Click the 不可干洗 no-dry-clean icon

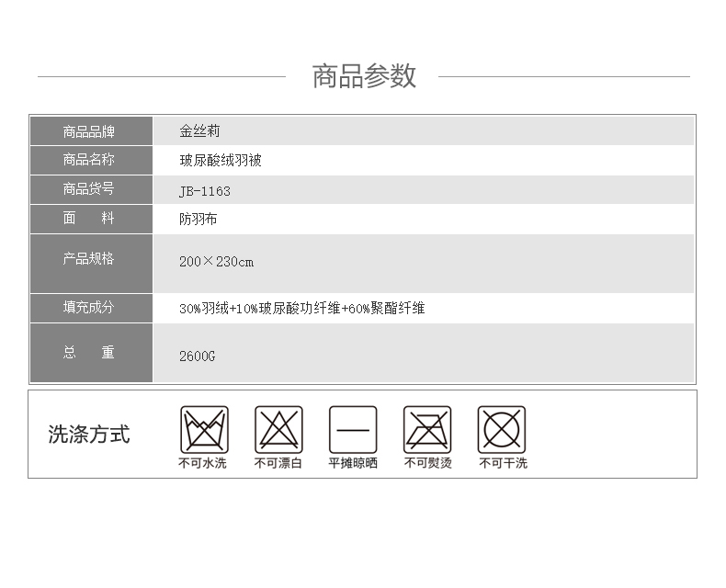click(x=502, y=430)
